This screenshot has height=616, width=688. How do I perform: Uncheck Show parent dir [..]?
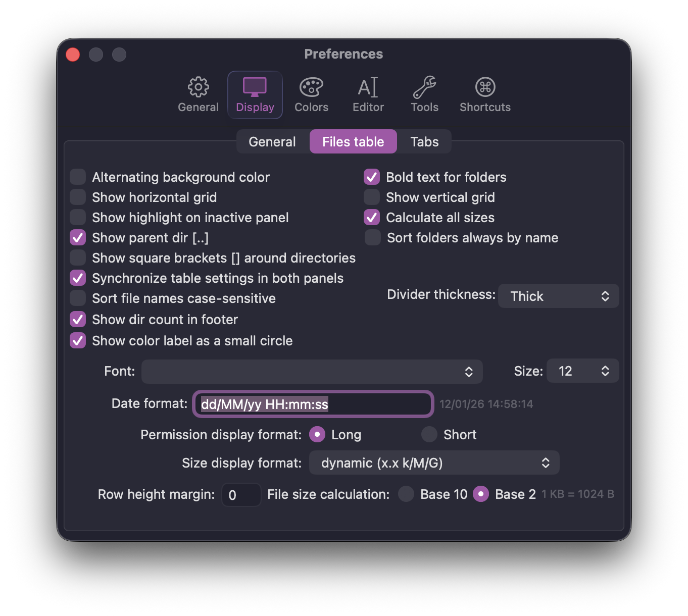(x=77, y=237)
